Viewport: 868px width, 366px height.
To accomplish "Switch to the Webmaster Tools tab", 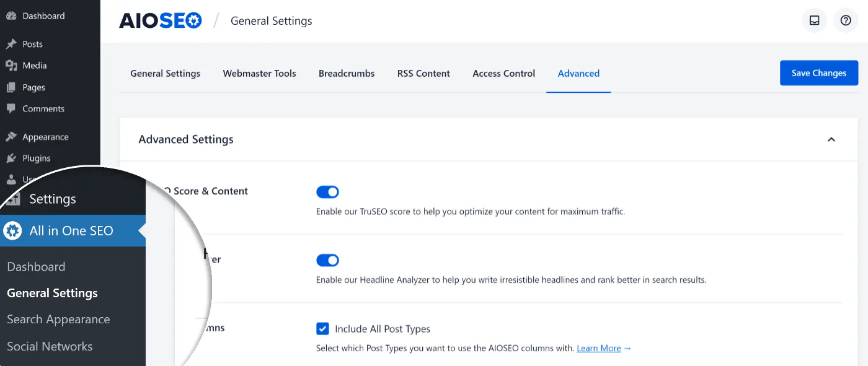I will [259, 73].
